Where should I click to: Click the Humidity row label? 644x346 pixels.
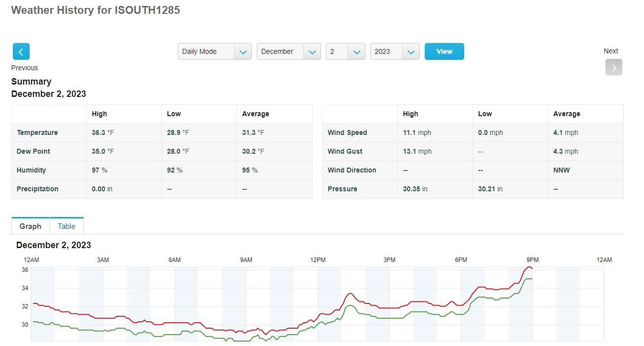coord(31,170)
